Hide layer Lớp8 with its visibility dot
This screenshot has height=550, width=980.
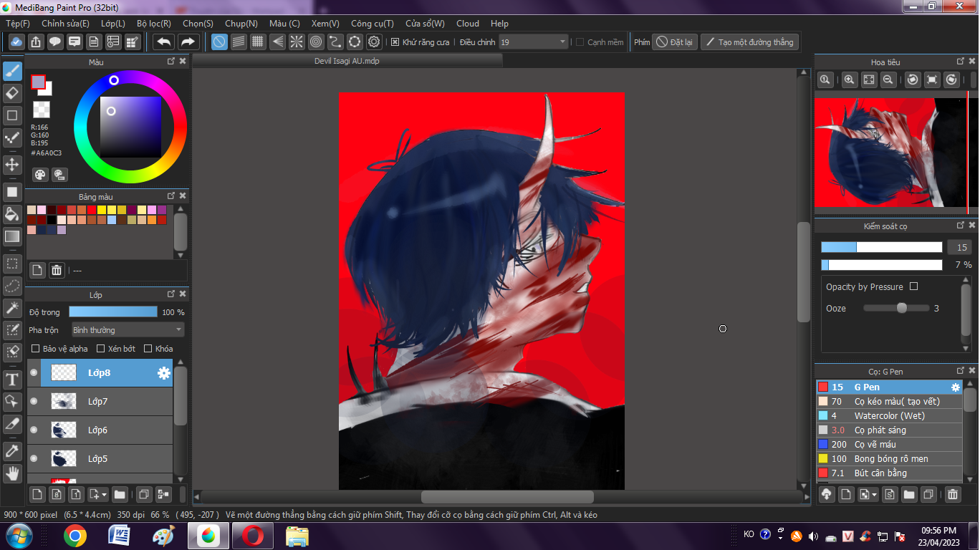34,373
